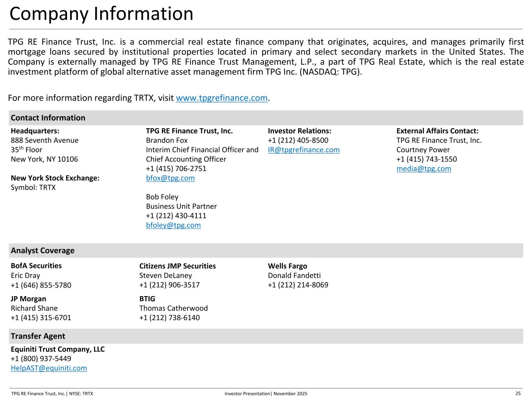The height and width of the screenshot is (399, 532).
Task: Click analyst name Donald Fandetti
Action: (x=294, y=275)
